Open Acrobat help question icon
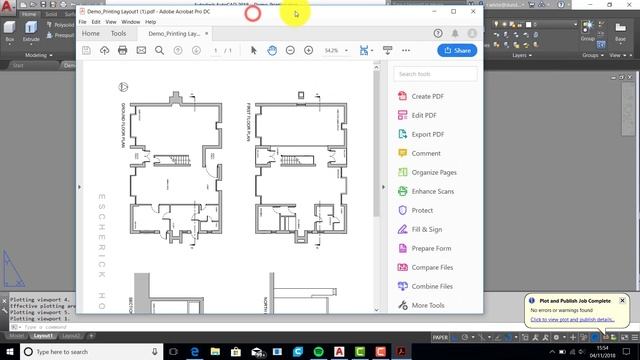This screenshot has width=640, height=360. point(438,33)
